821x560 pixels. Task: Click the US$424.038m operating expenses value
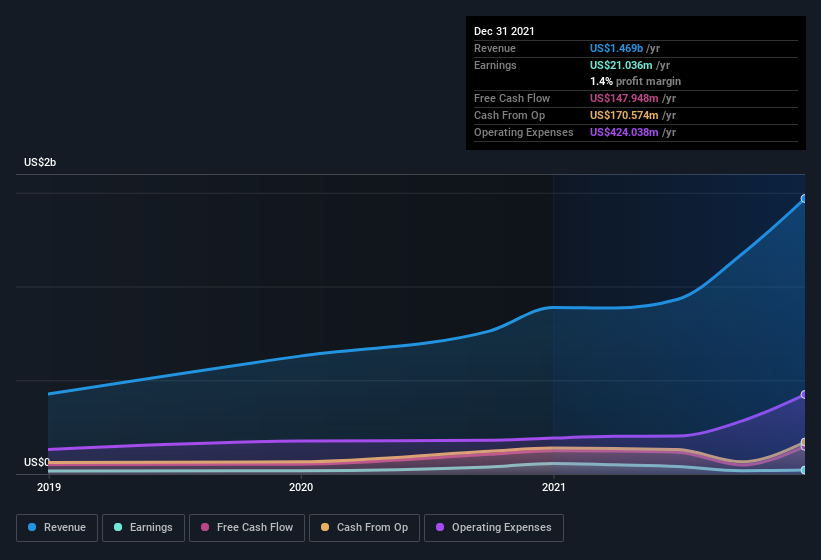[x=624, y=132]
